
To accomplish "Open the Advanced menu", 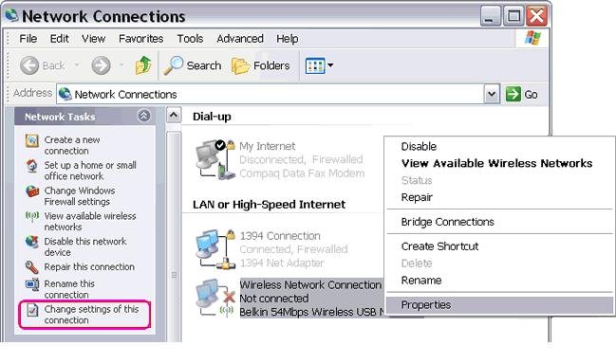I will pos(240,39).
